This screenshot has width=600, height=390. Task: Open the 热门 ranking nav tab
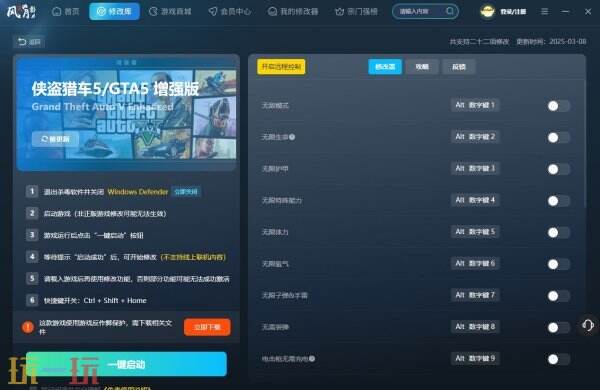click(x=356, y=11)
